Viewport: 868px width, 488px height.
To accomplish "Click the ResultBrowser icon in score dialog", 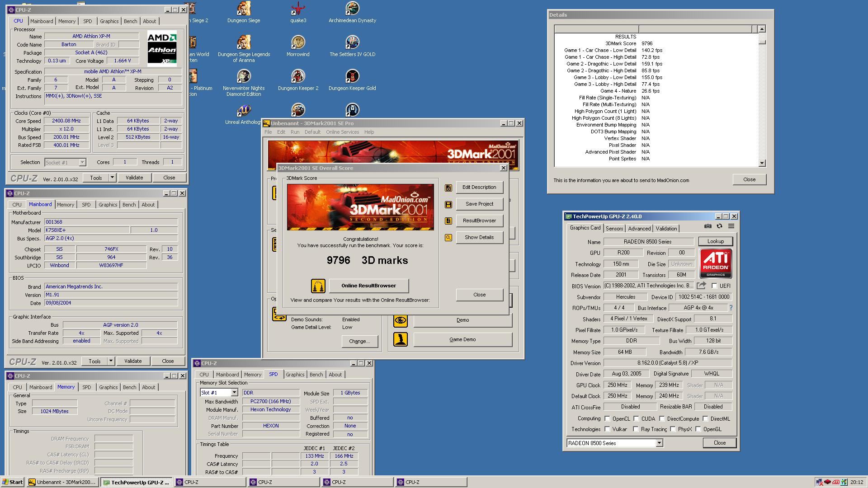I will (x=448, y=221).
